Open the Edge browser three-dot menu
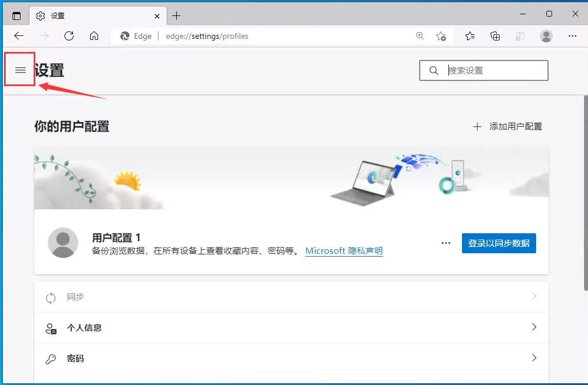The width and height of the screenshot is (588, 385). 573,36
